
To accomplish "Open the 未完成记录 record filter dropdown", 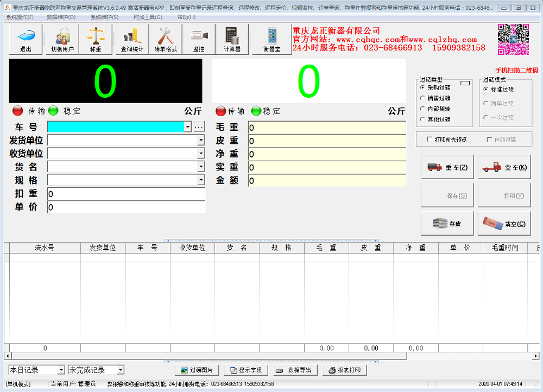I will tap(121, 370).
